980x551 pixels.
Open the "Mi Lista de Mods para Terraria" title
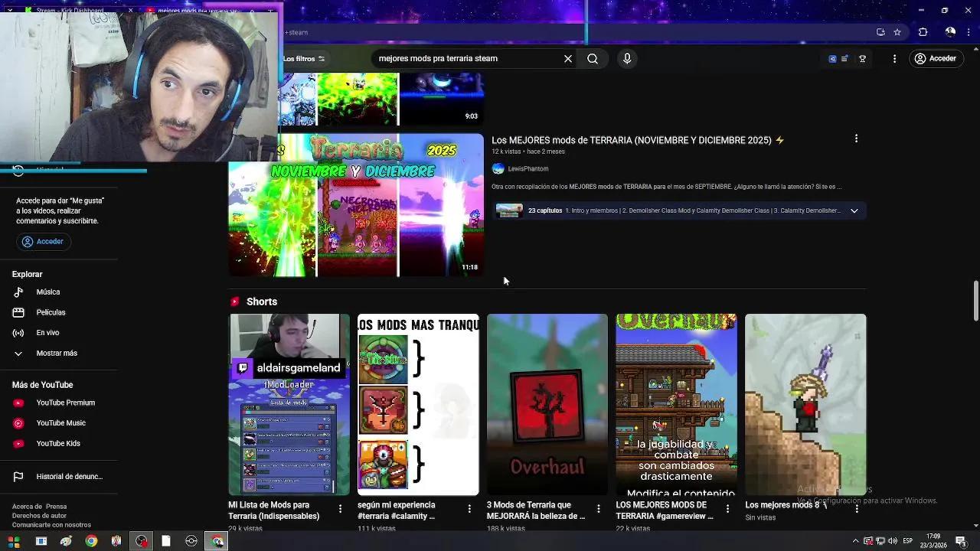point(274,510)
